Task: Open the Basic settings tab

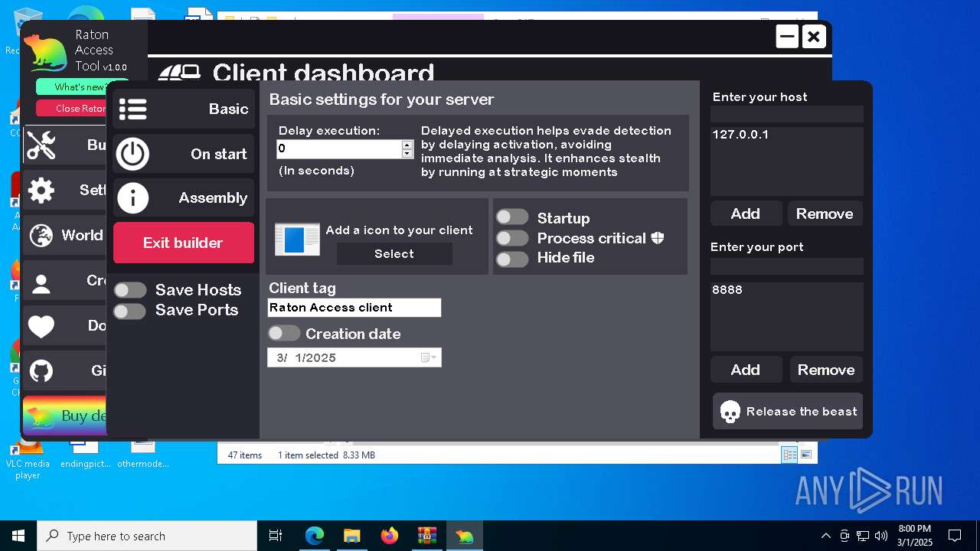Action: click(x=184, y=109)
